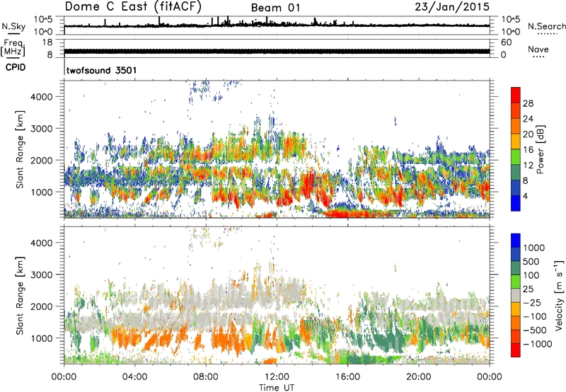
Task: Click the '20:00' time axis tick label
Action: point(418,376)
